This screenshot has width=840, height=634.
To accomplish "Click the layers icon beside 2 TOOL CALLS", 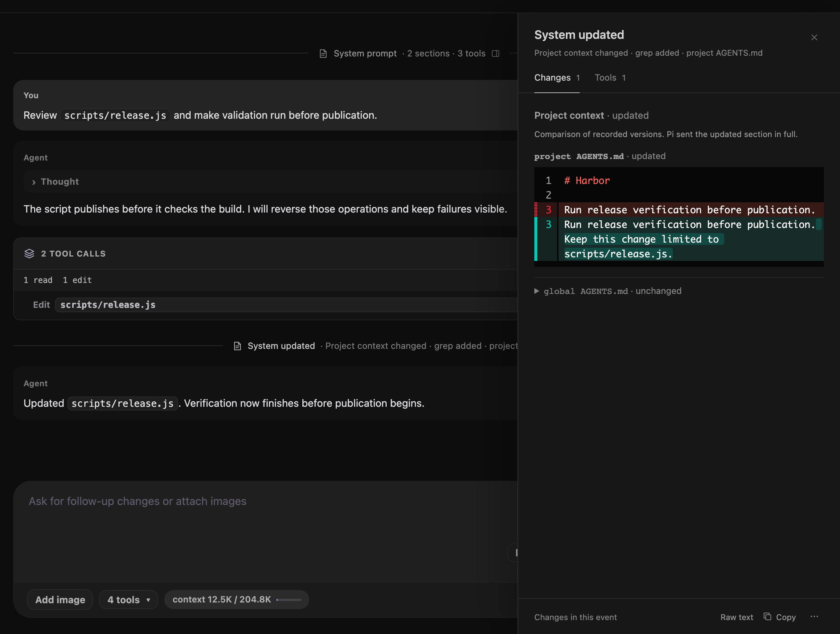I will [x=29, y=254].
